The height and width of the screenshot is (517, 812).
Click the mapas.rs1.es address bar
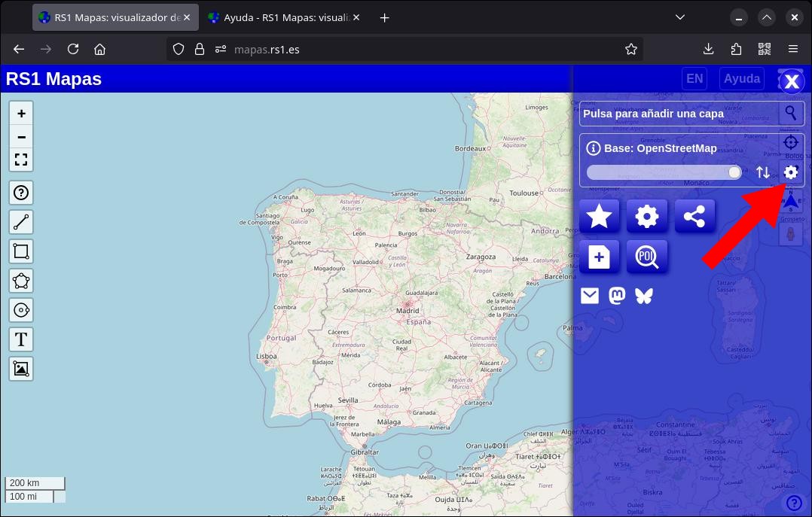point(405,49)
